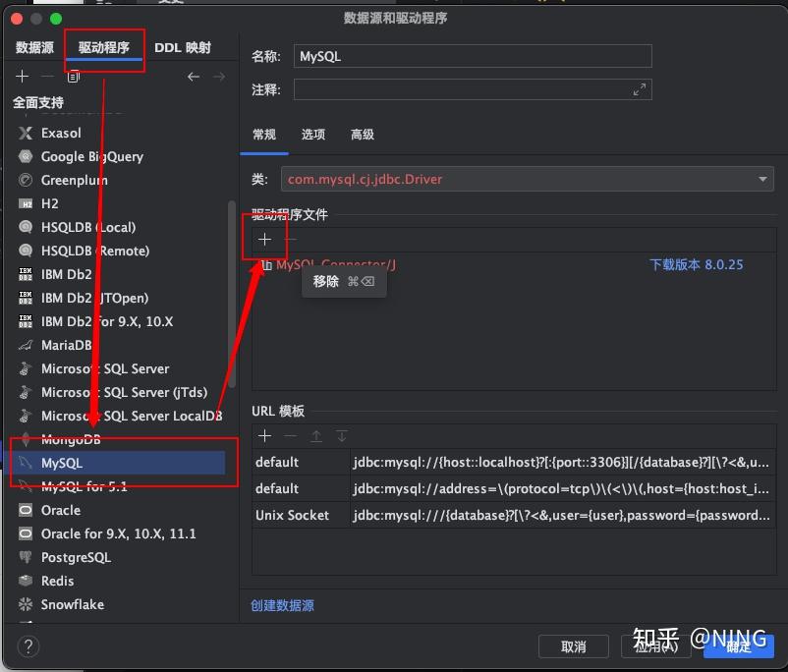Expand the 注释 comment field with diagonal arrows
The width and height of the screenshot is (788, 672).
coord(639,88)
